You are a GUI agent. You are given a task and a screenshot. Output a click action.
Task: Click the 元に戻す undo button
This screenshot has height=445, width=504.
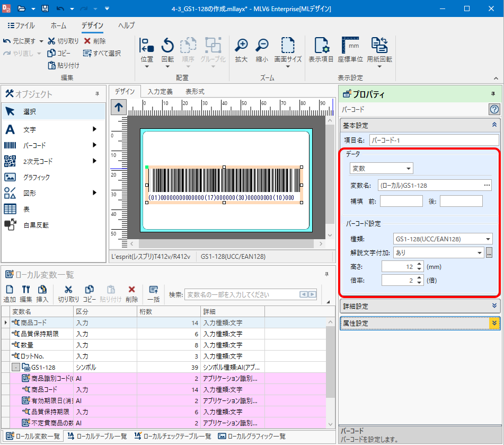pyautogui.click(x=19, y=41)
